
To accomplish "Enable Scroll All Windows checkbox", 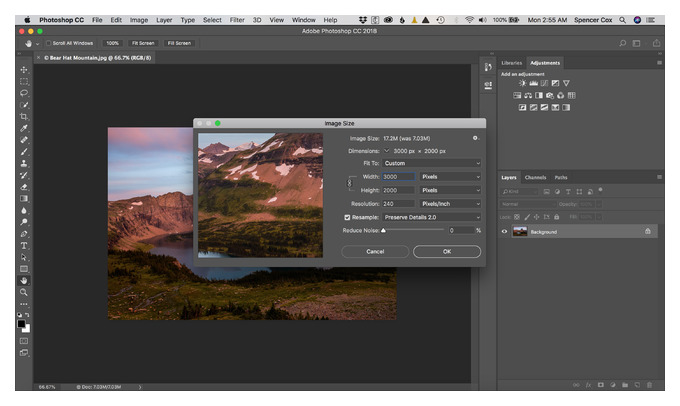I will 49,43.
